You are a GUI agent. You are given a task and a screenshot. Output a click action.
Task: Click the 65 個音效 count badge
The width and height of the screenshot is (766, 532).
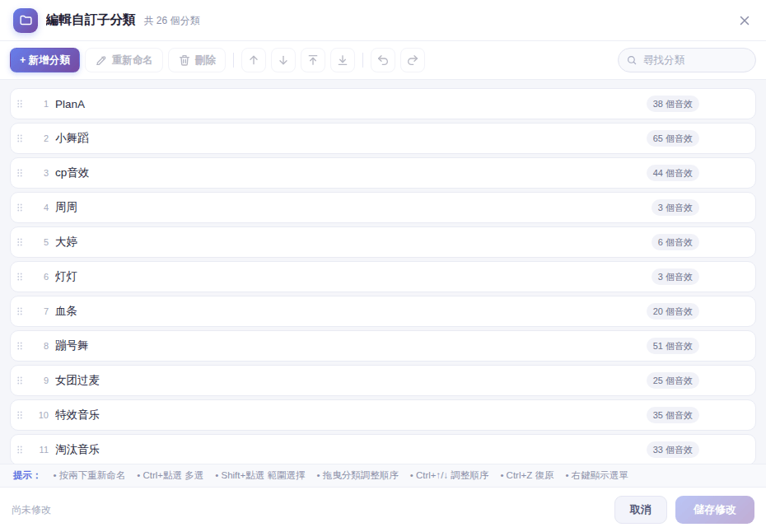tap(673, 138)
